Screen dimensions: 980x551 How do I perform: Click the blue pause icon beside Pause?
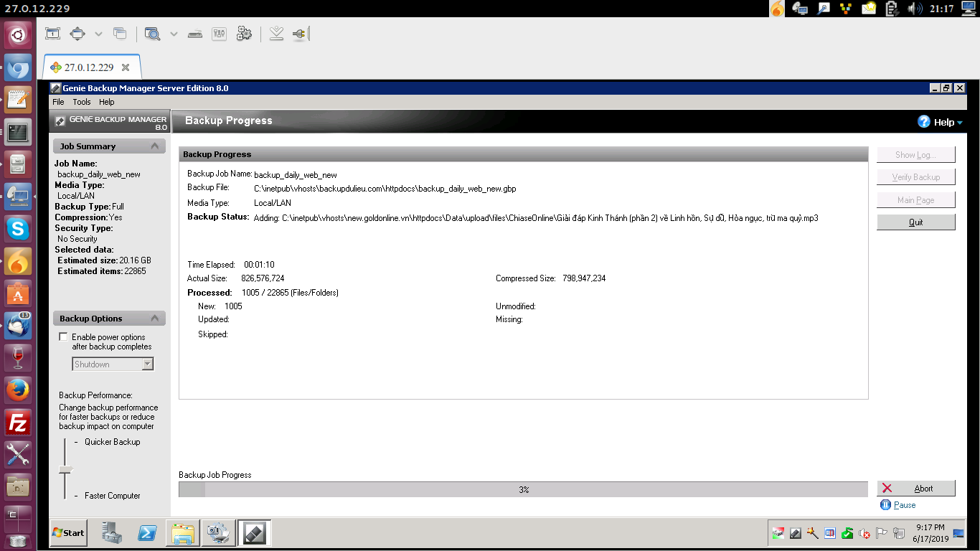(885, 505)
